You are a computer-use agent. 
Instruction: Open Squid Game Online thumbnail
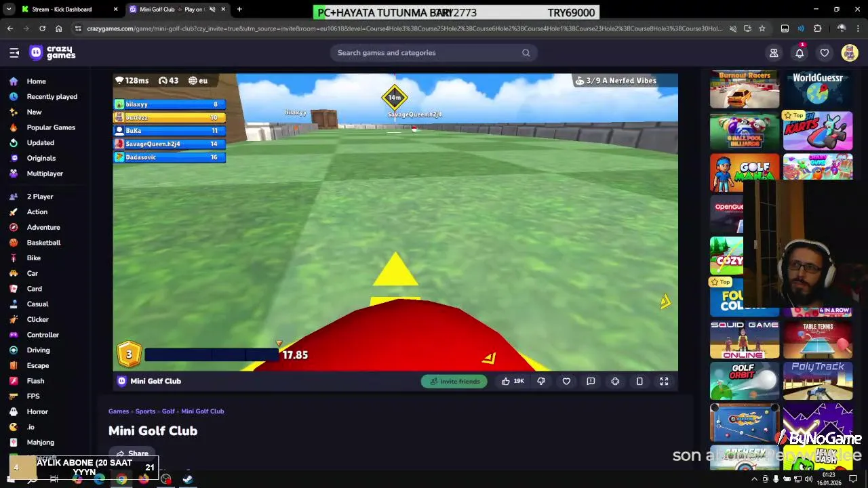click(745, 340)
